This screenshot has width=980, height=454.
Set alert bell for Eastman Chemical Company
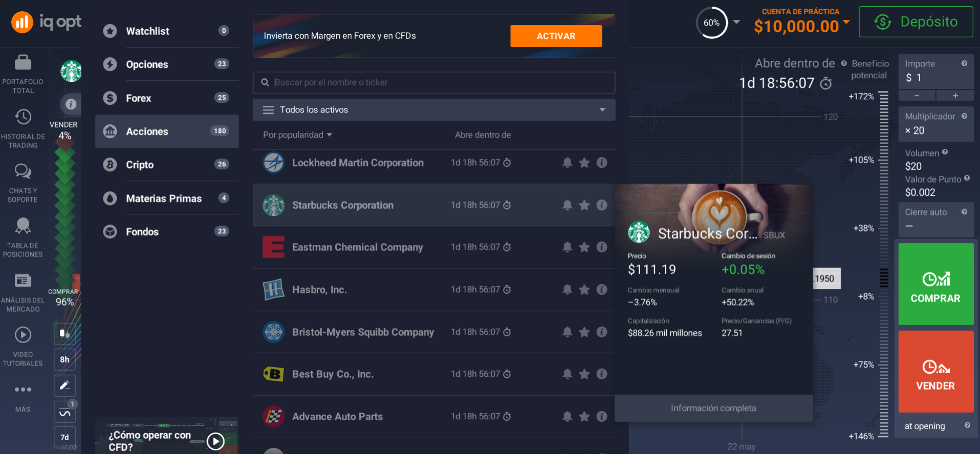pyautogui.click(x=567, y=247)
